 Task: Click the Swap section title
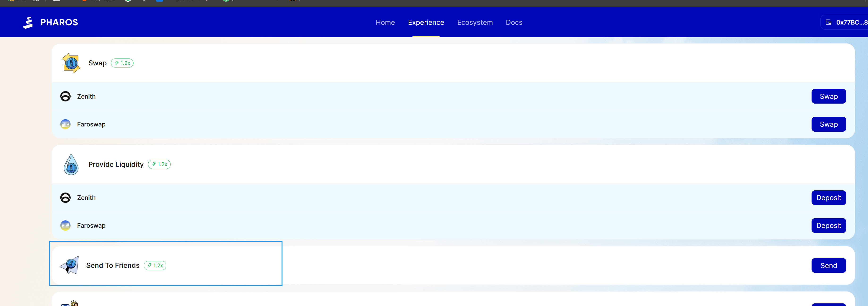click(97, 63)
